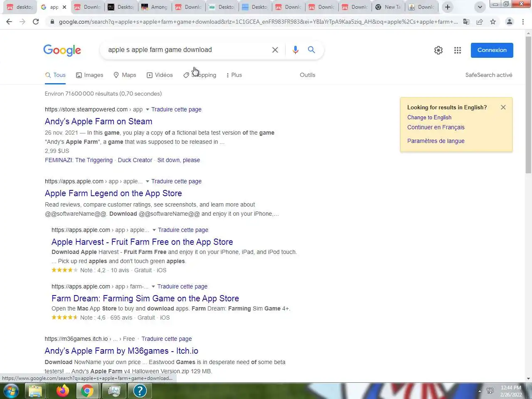Click the Google search input field
Viewport: 532px width, 399px height.
187,50
